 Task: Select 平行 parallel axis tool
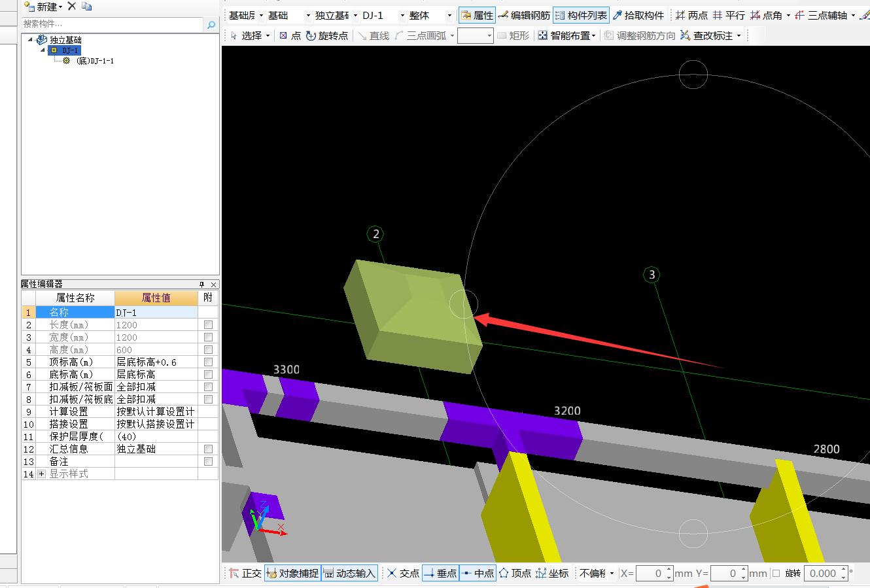click(x=729, y=15)
